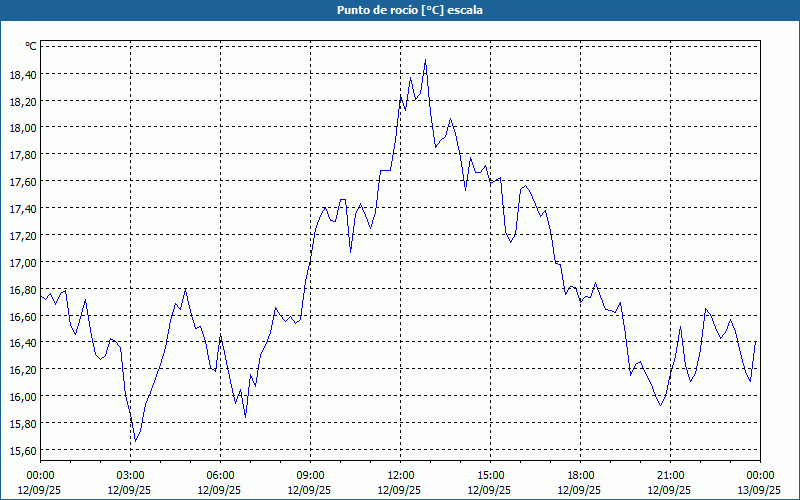800x500 pixels.
Task: Click the °C unit label on the axis
Action: [x=31, y=46]
